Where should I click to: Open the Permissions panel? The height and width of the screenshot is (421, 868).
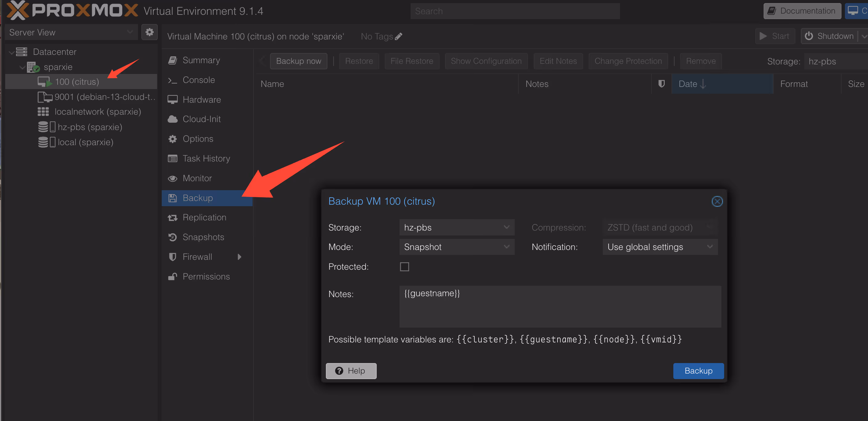(206, 276)
